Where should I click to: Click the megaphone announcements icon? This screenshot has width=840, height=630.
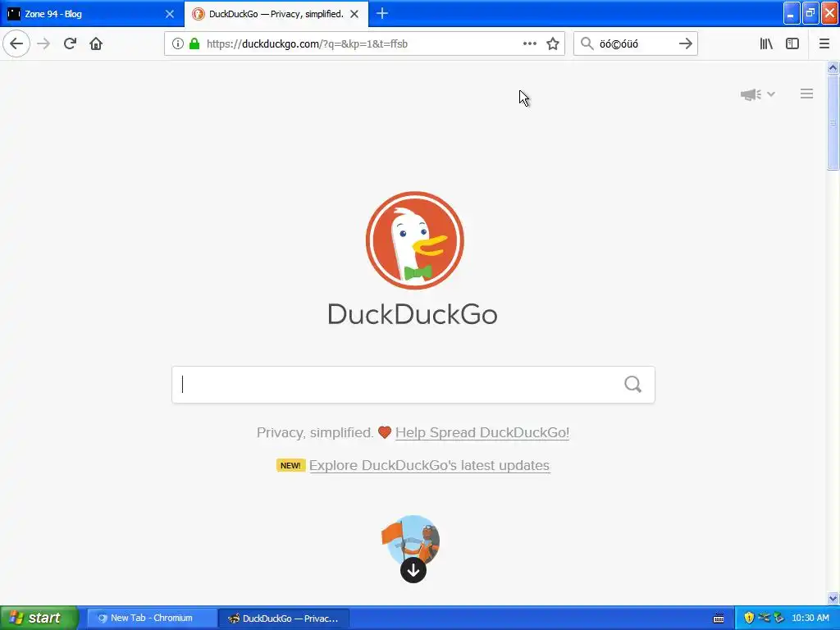coord(751,94)
